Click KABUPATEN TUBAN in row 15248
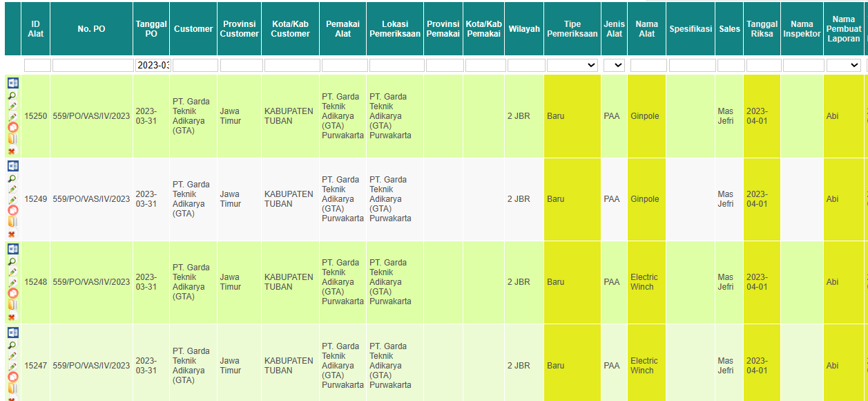 tap(289, 282)
